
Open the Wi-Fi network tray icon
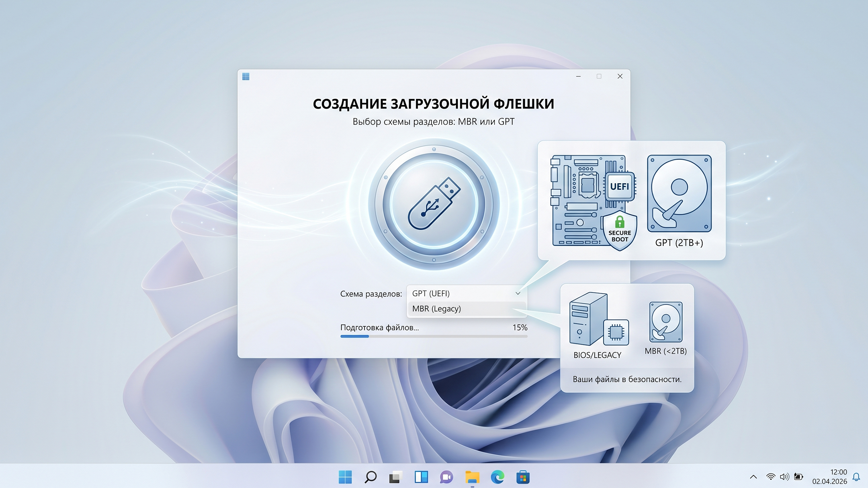click(x=770, y=477)
